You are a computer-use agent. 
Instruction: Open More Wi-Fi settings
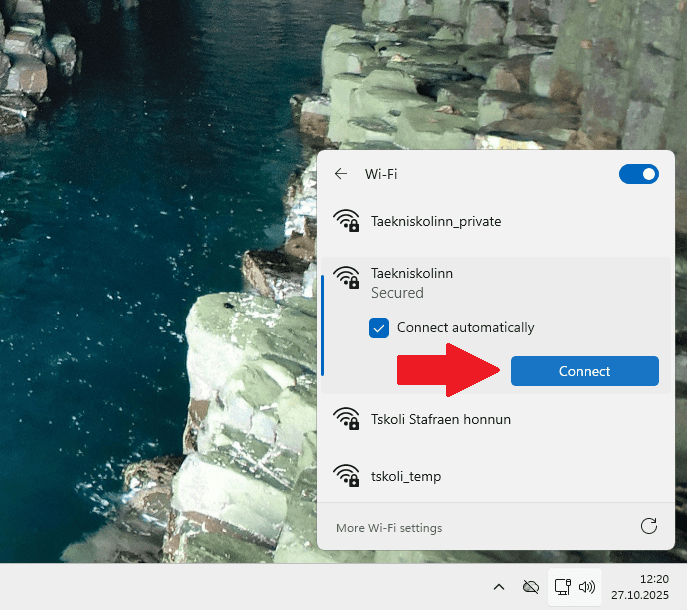(x=389, y=528)
